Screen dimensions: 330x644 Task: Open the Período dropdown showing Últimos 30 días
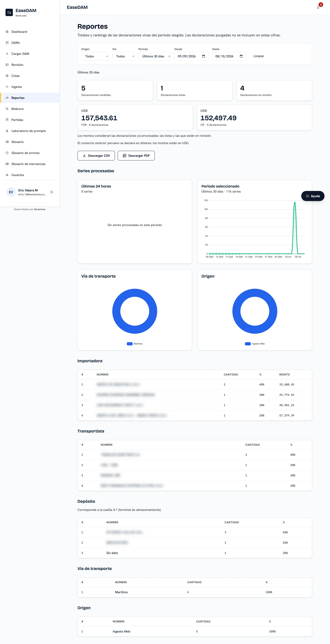point(155,56)
